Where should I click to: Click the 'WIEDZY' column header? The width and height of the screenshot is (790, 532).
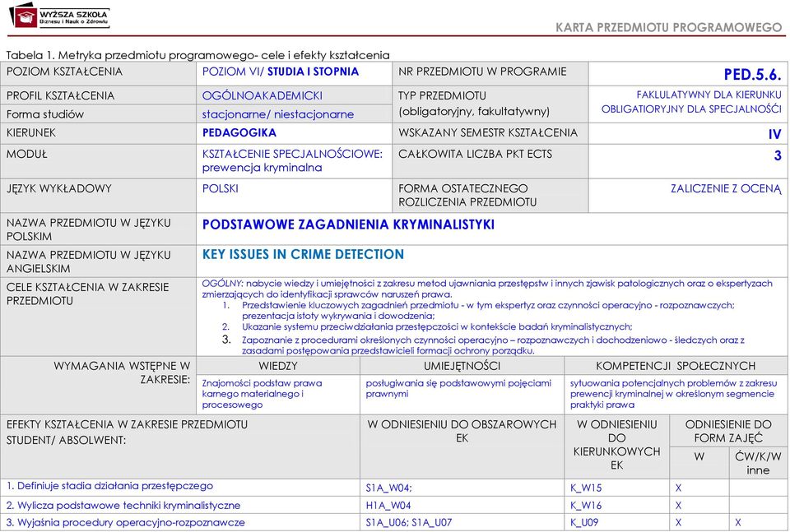pos(278,366)
